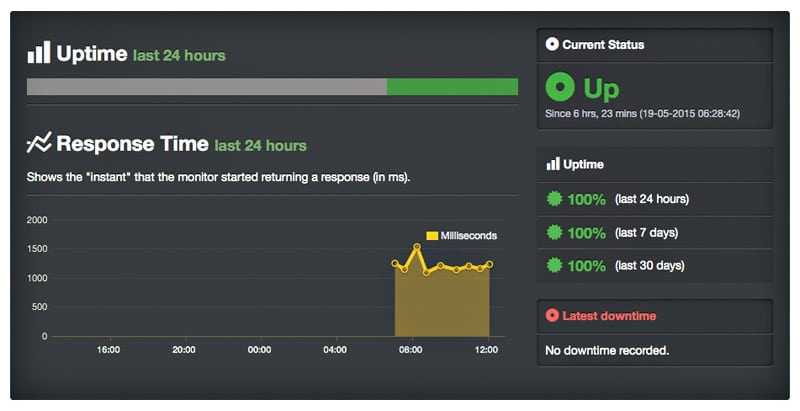Click the 500 y-axis label
Screen dimensions: 800x411
[39, 307]
